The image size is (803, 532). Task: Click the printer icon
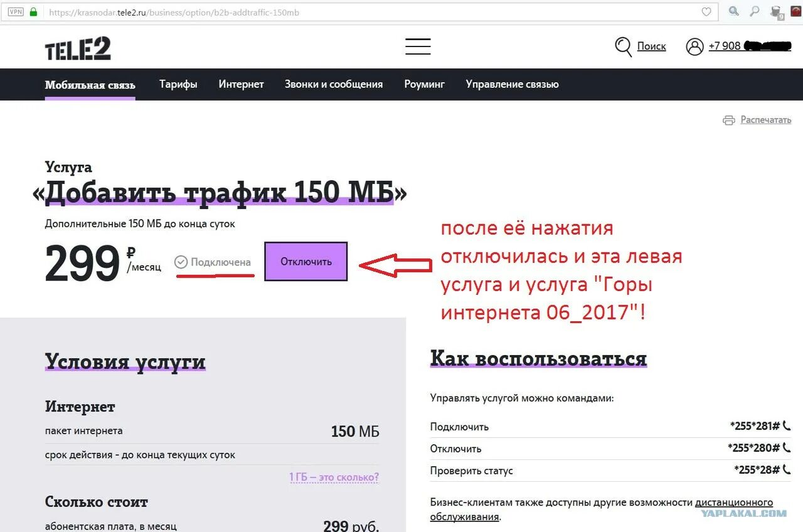click(728, 120)
